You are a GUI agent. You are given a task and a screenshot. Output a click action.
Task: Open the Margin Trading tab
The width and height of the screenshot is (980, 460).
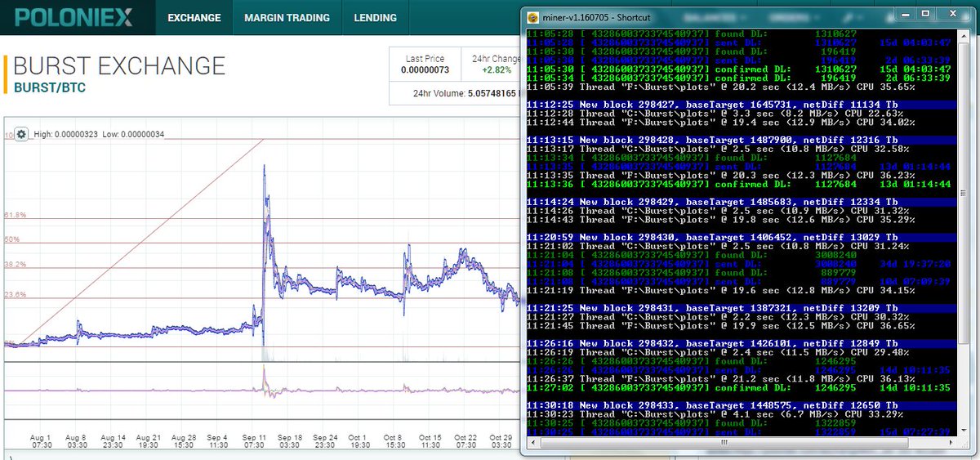coord(287,17)
